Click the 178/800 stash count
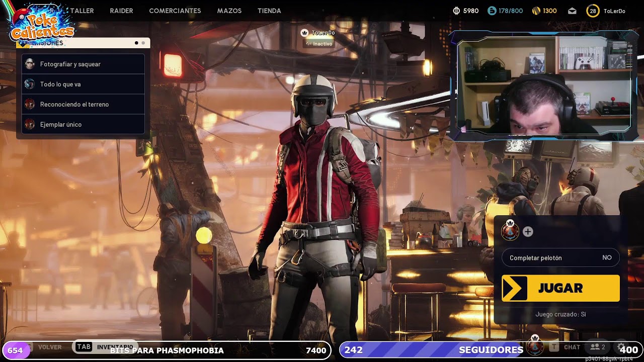Screen dimensions: 644x362 pos(511,11)
